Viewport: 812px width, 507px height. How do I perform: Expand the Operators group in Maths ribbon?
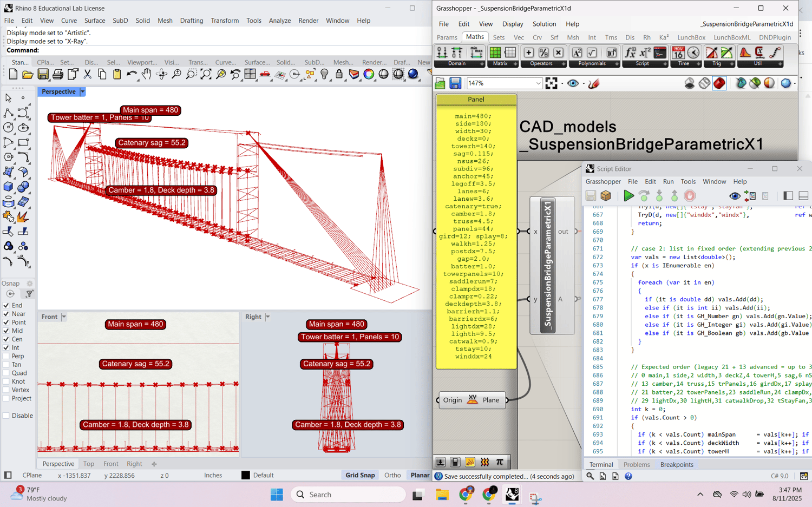[x=564, y=64]
